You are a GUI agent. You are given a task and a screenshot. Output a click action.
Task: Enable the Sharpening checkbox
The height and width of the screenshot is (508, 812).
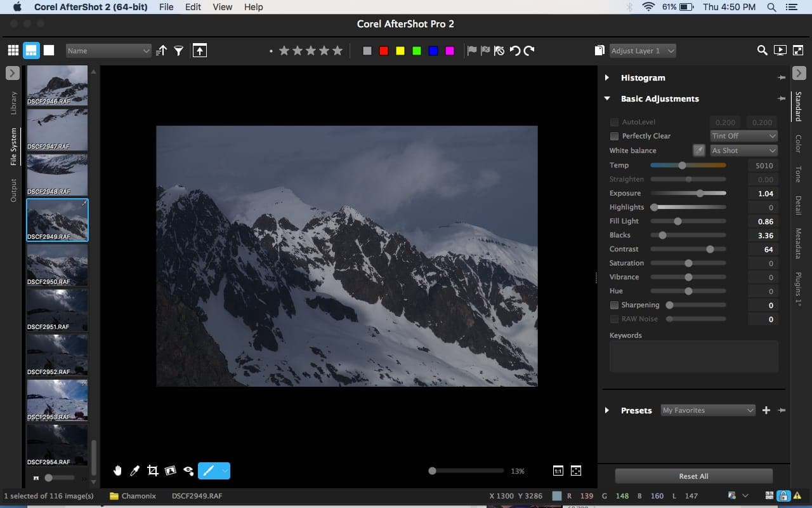tap(614, 305)
